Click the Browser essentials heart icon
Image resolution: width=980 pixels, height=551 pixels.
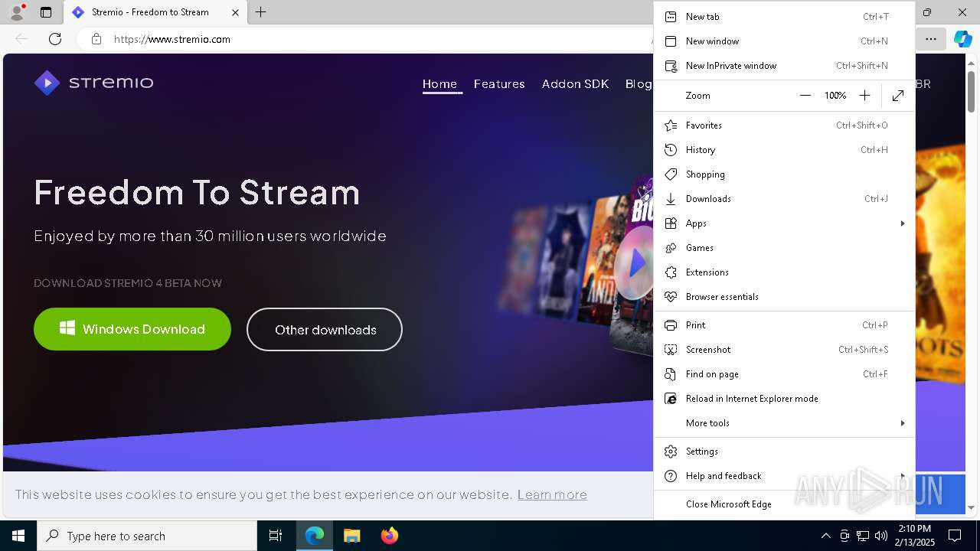coord(671,297)
